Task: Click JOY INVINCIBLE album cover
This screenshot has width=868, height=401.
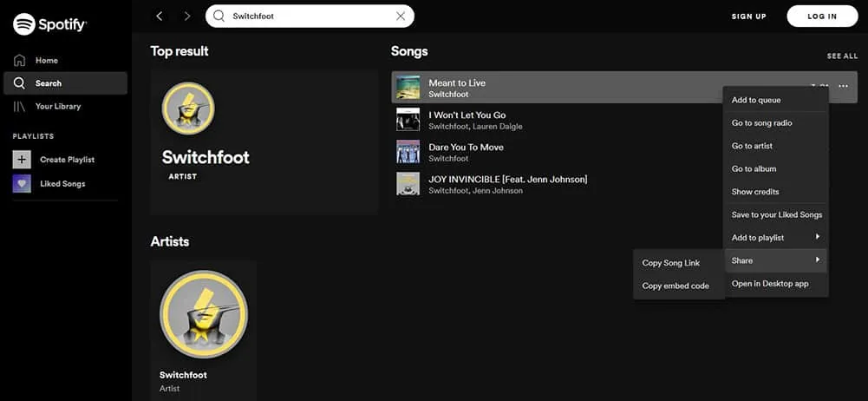Action: (408, 184)
